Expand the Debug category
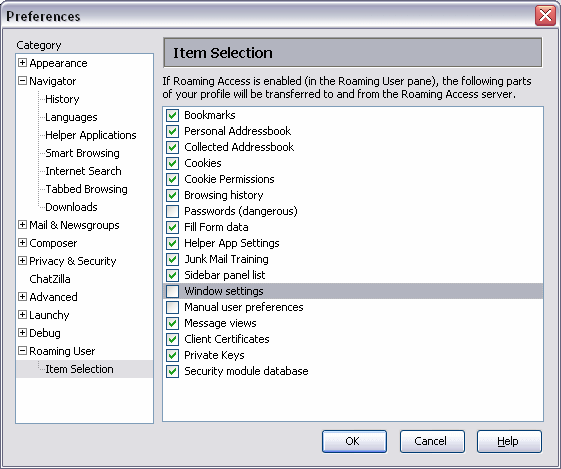 click(x=22, y=333)
